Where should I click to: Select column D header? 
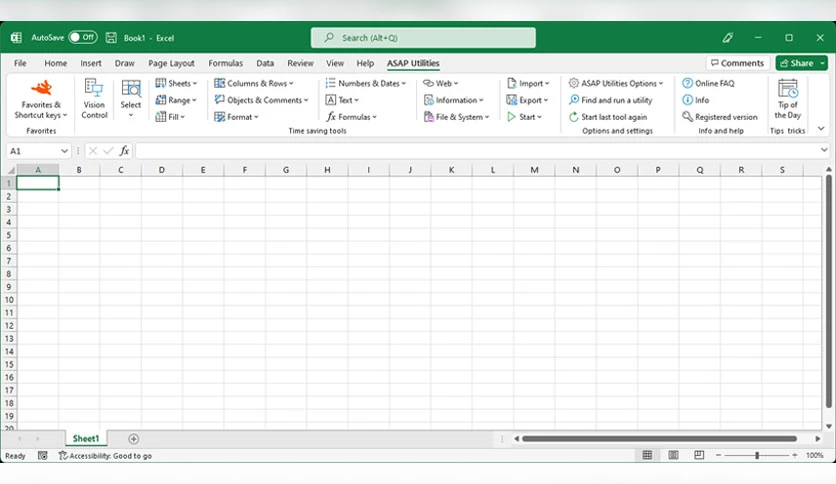(162, 170)
